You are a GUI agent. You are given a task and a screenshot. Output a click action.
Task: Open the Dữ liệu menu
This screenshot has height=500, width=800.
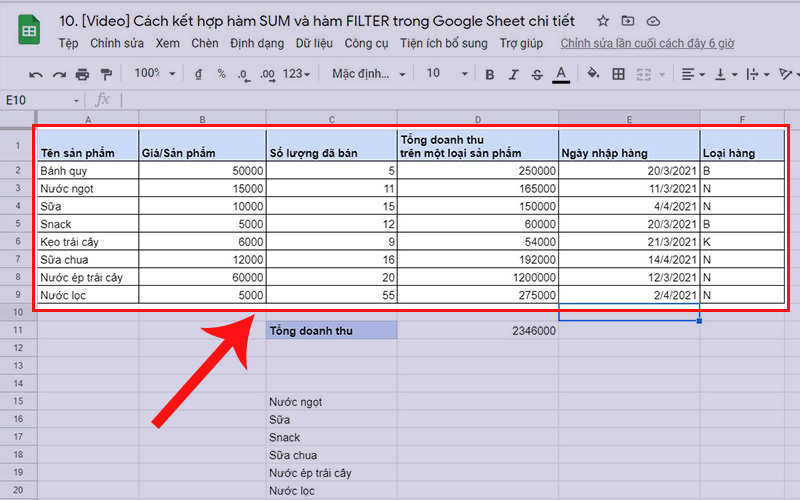[x=315, y=43]
